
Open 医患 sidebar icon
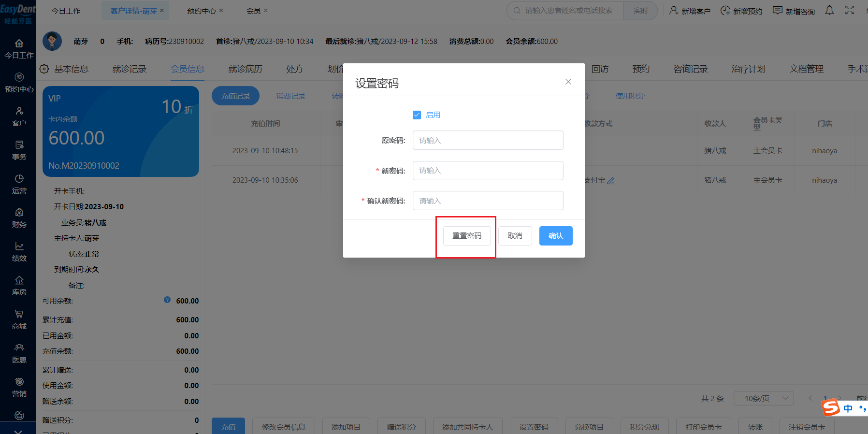coord(19,354)
